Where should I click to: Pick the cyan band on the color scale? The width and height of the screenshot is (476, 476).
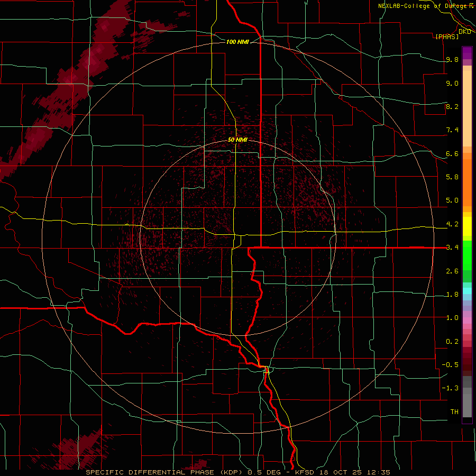click(x=467, y=290)
